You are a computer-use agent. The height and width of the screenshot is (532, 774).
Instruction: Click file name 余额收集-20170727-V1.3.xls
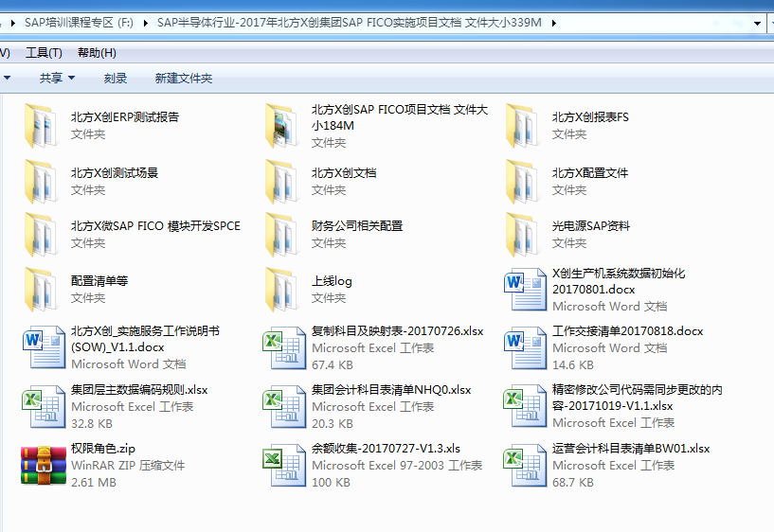pos(386,448)
